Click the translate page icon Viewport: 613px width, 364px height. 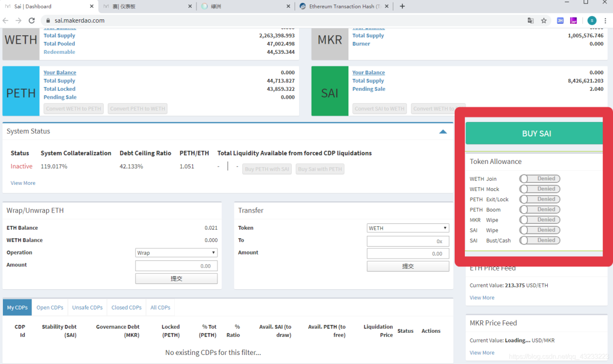point(531,21)
